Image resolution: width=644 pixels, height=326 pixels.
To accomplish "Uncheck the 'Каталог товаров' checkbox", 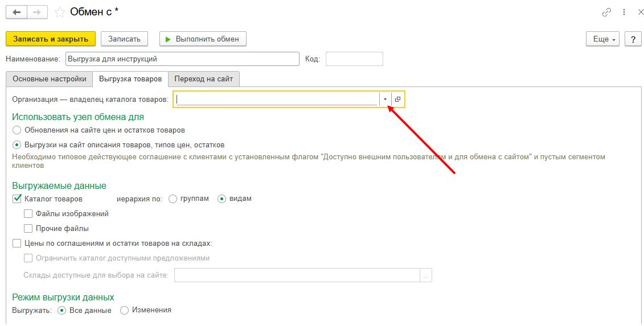I will (17, 199).
